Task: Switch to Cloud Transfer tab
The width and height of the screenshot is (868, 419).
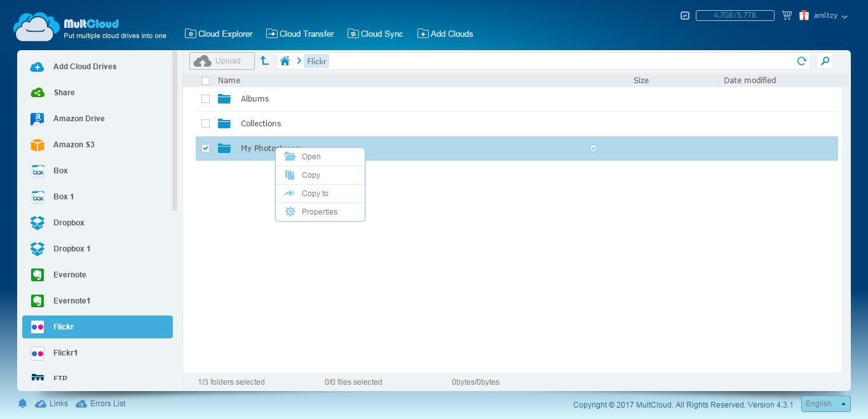Action: [x=300, y=34]
